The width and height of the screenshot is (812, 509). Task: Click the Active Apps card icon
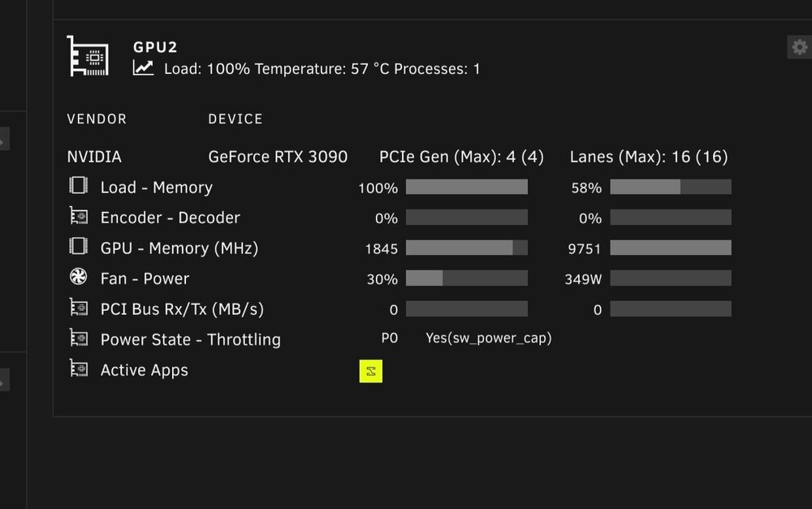(78, 369)
